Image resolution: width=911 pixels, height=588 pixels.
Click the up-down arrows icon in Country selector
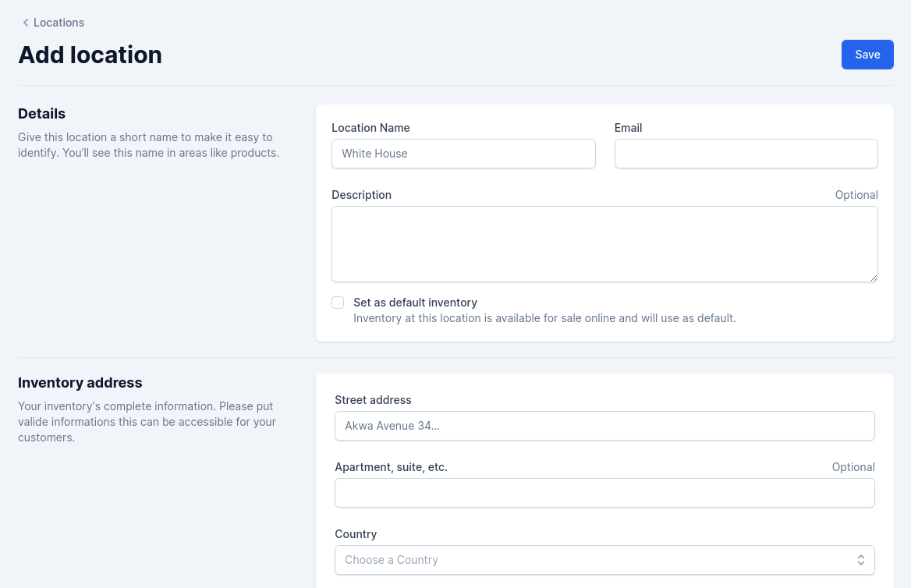pos(860,560)
